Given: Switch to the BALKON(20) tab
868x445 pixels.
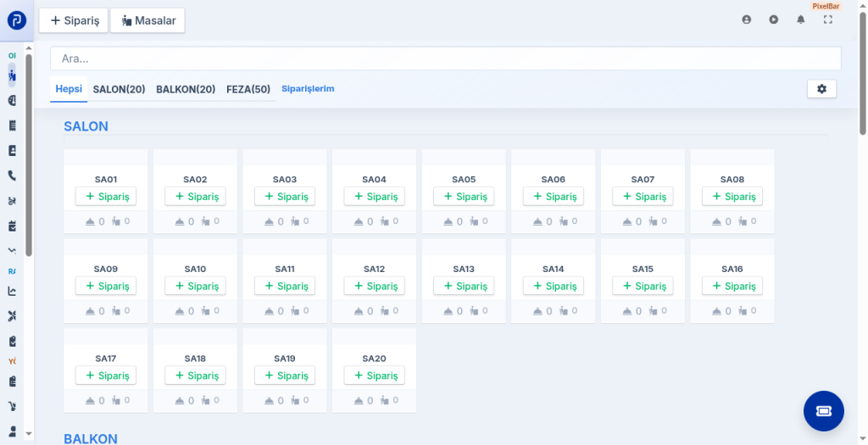Looking at the screenshot, I should coord(186,89).
